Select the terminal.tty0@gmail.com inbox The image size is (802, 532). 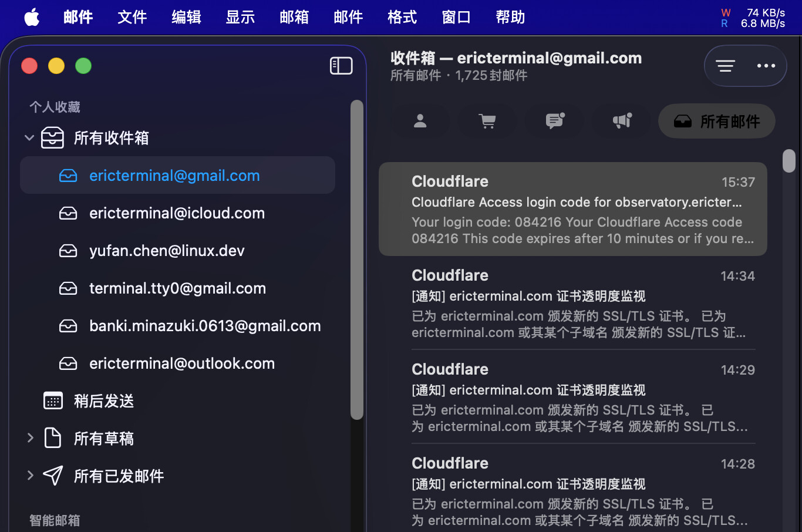tap(177, 288)
